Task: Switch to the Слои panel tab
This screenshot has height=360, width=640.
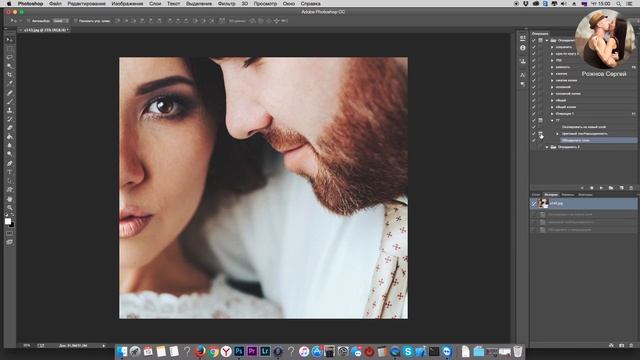Action: (536, 195)
